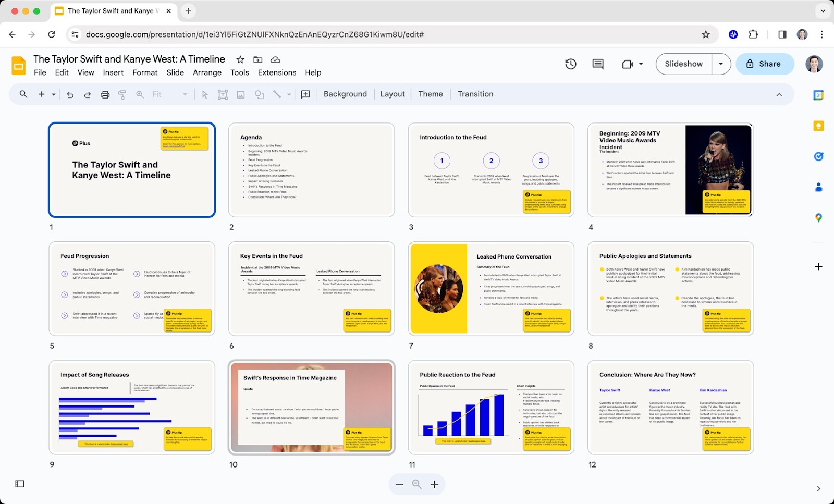Screen dimensions: 834x504
Task: Select Conclusion: Where Are They Now slide
Action: click(671, 408)
